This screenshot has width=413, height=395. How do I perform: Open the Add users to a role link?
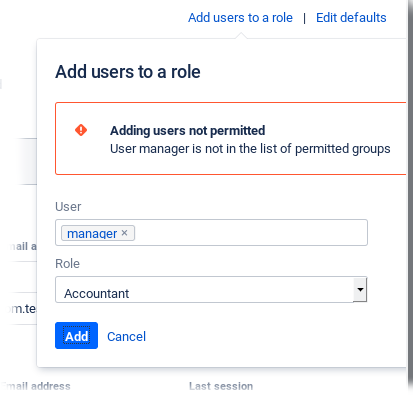pyautogui.click(x=240, y=17)
